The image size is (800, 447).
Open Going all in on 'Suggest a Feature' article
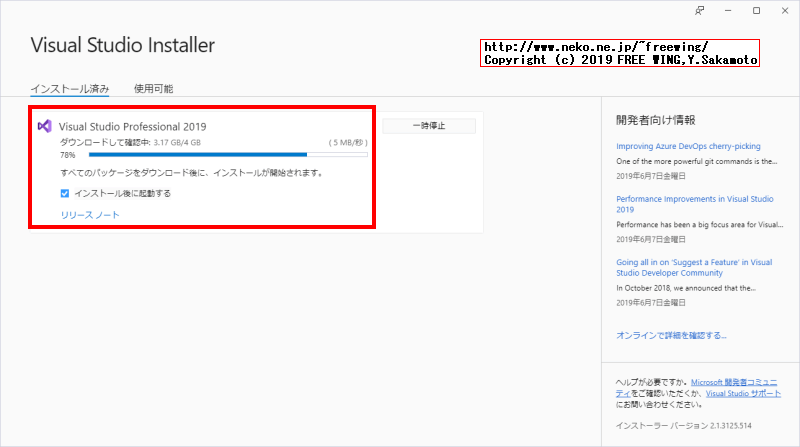click(694, 267)
